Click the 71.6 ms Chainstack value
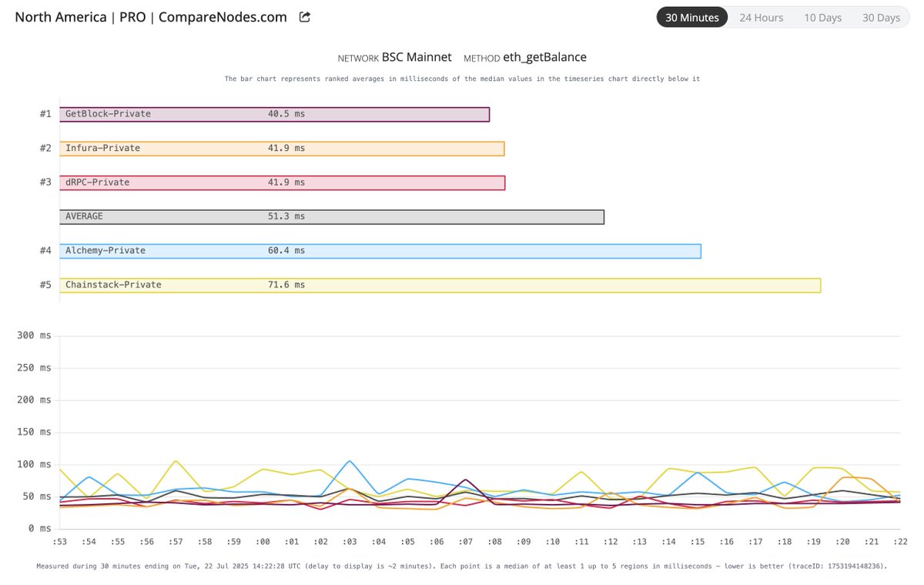924x585 pixels. pos(286,285)
